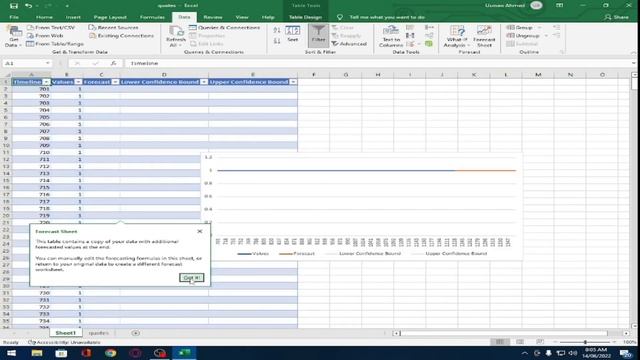Switch to the Insert tab
Viewport: 640px width, 360px height.
[73, 17]
